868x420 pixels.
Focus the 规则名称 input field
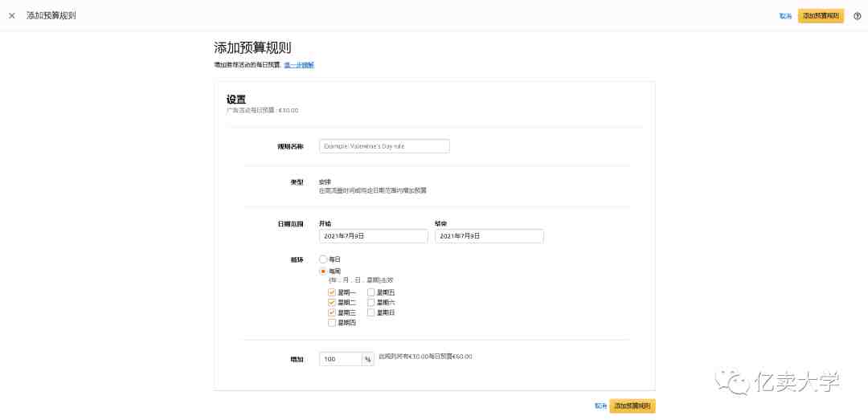(384, 146)
